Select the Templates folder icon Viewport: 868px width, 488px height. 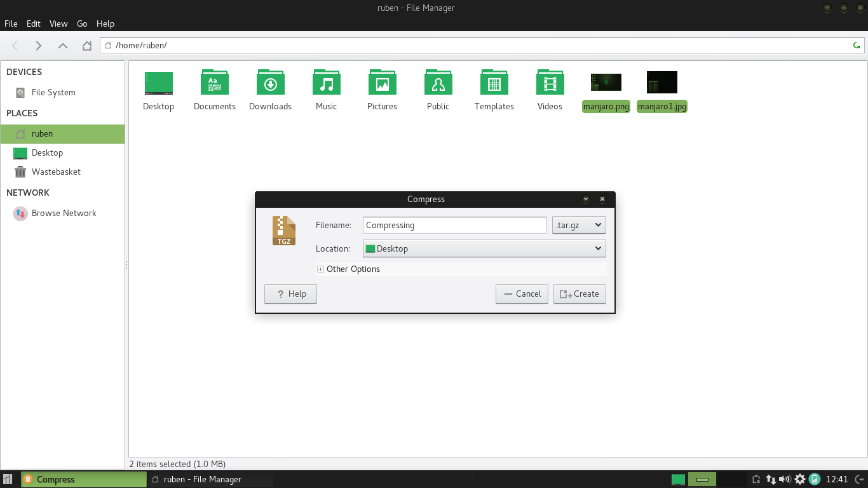[494, 83]
